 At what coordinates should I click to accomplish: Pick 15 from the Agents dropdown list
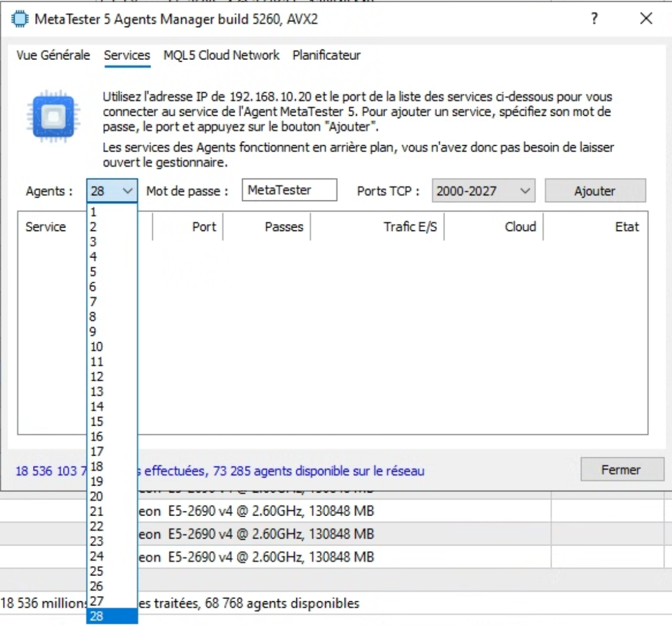point(112,421)
